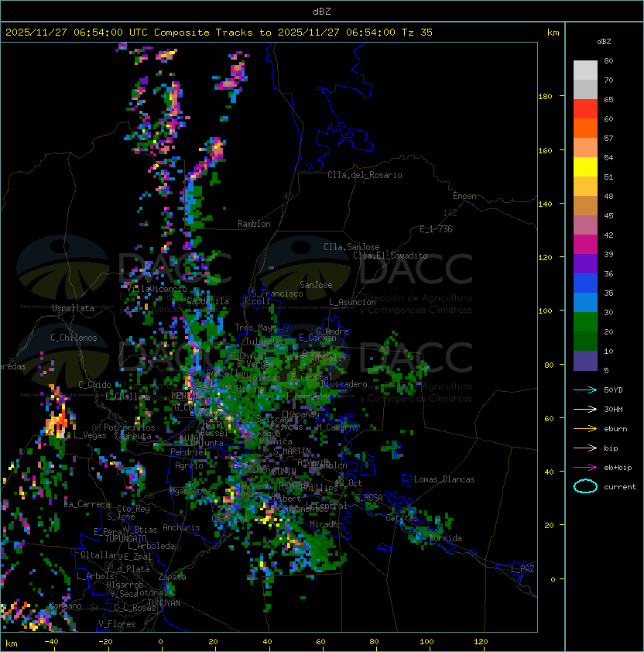Click the '-40' km axis tick label
644x652 pixels.
coord(51,642)
